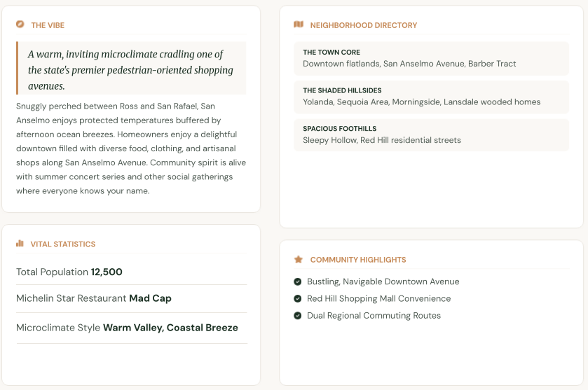588x390 pixels.
Task: Click the check icon for Red Hill Shopping Mall
Action: pos(298,298)
